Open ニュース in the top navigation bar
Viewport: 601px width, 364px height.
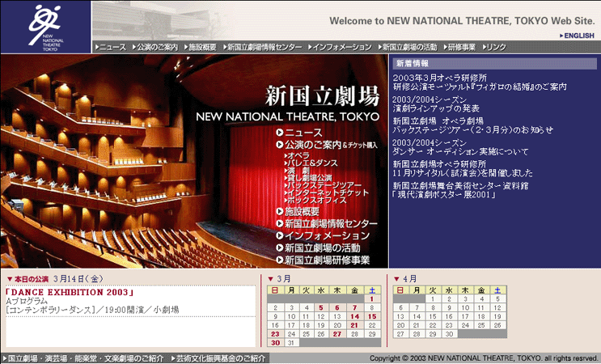(x=110, y=47)
